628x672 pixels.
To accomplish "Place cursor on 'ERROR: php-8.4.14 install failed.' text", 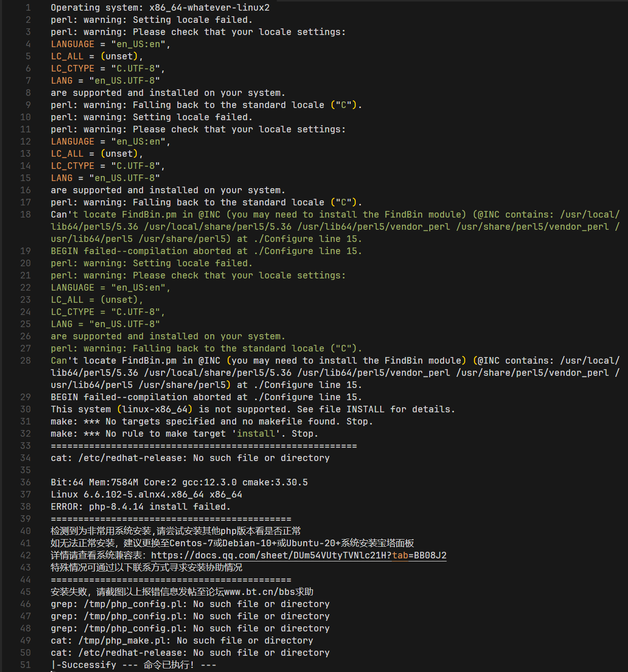I will pos(140,507).
